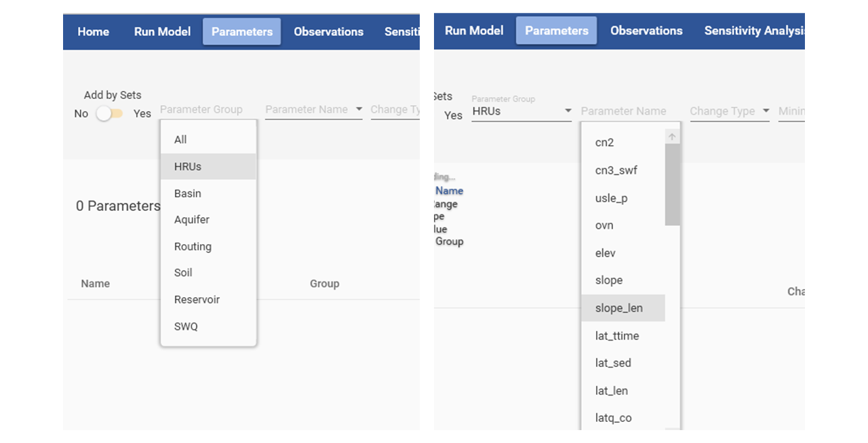The image size is (868, 443).
Task: Switch to the Home tab
Action: (x=93, y=31)
